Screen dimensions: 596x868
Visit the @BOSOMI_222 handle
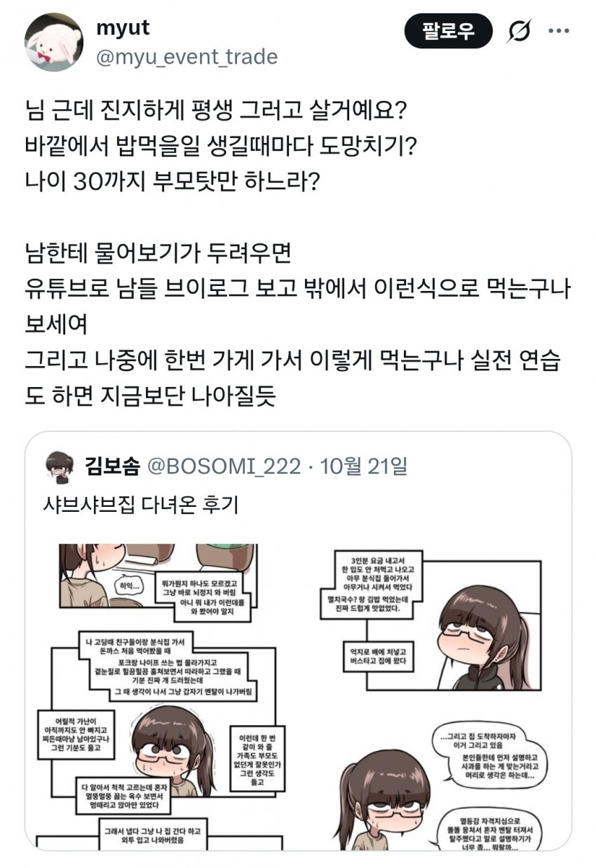tap(223, 465)
